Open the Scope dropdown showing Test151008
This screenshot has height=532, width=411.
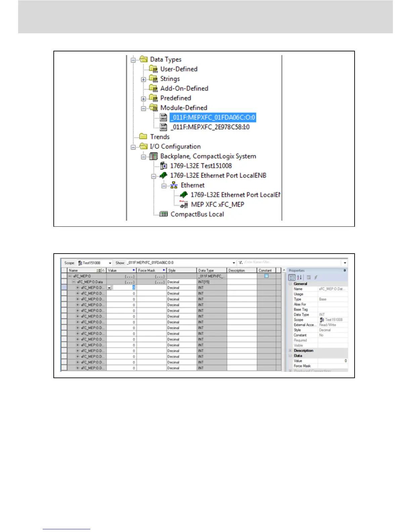pos(110,263)
